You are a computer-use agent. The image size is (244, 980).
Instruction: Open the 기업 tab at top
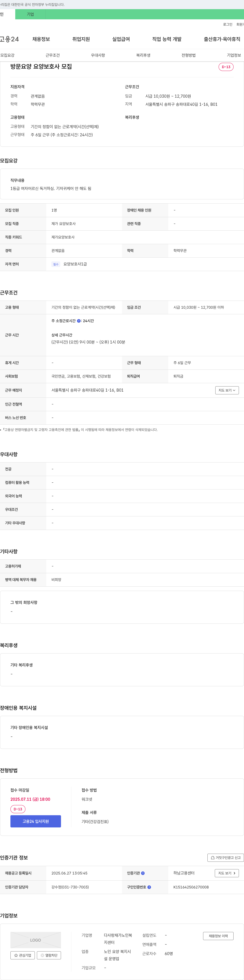tap(30, 14)
